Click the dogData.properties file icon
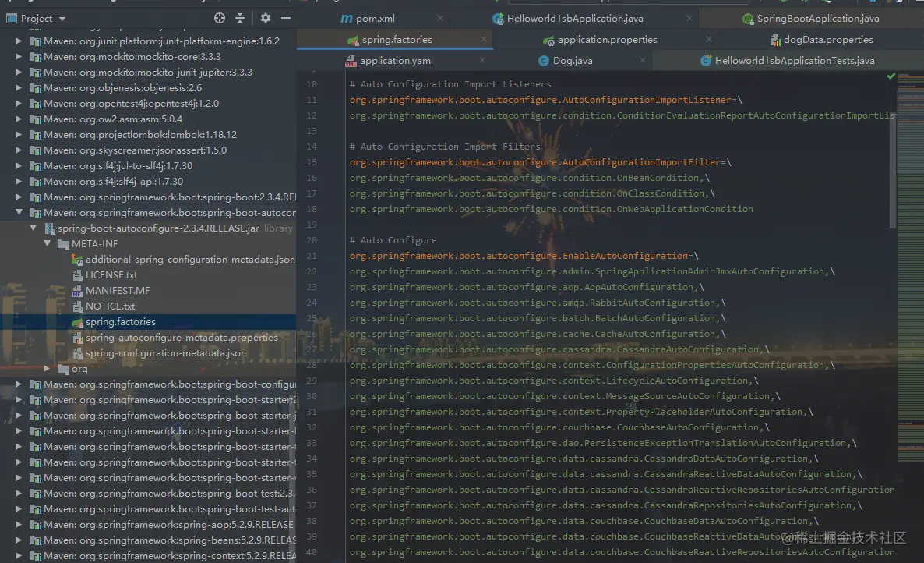The height and width of the screenshot is (563, 924). [x=775, y=40]
